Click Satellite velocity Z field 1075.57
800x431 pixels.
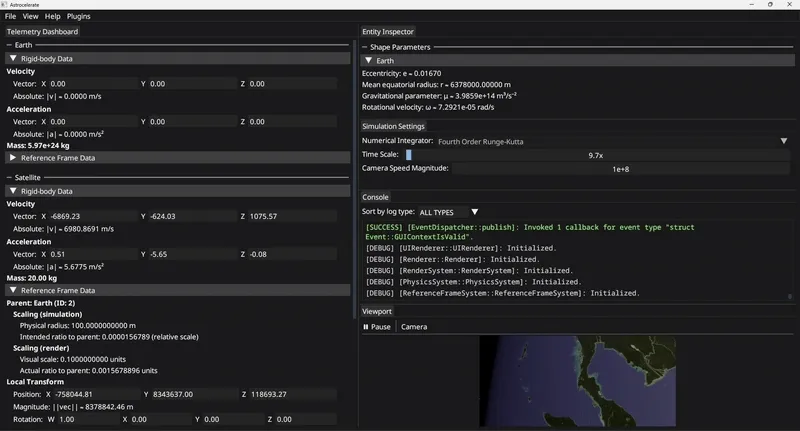[x=292, y=216]
